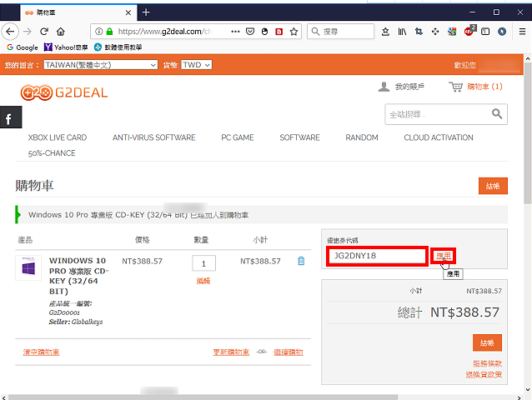
Task: Show site security lock information
Action: tap(109, 32)
